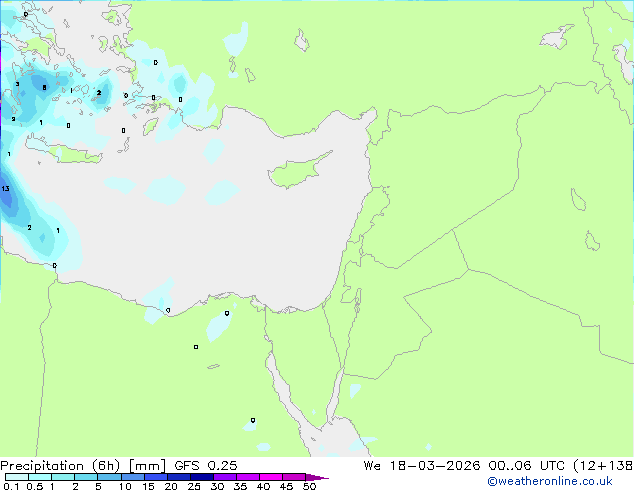The height and width of the screenshot is (490, 634).
Task: Click the above-50 arrow tip of legend
Action: tap(317, 477)
